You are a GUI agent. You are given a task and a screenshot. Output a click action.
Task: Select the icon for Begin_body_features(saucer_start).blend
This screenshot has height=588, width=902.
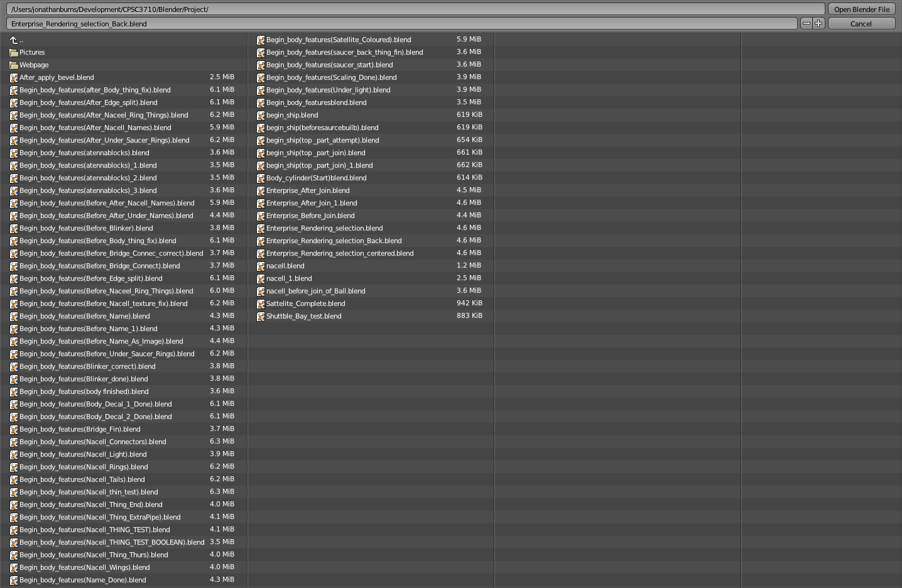[x=260, y=65]
